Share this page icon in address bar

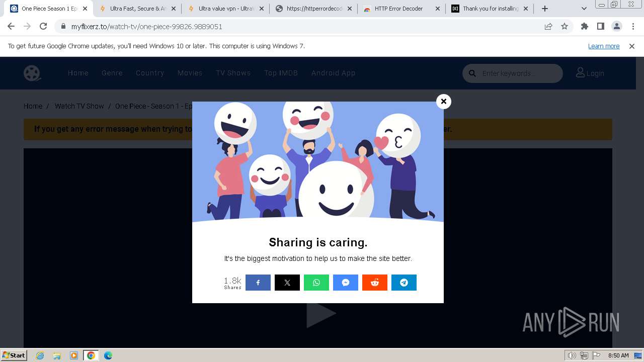coord(548,27)
